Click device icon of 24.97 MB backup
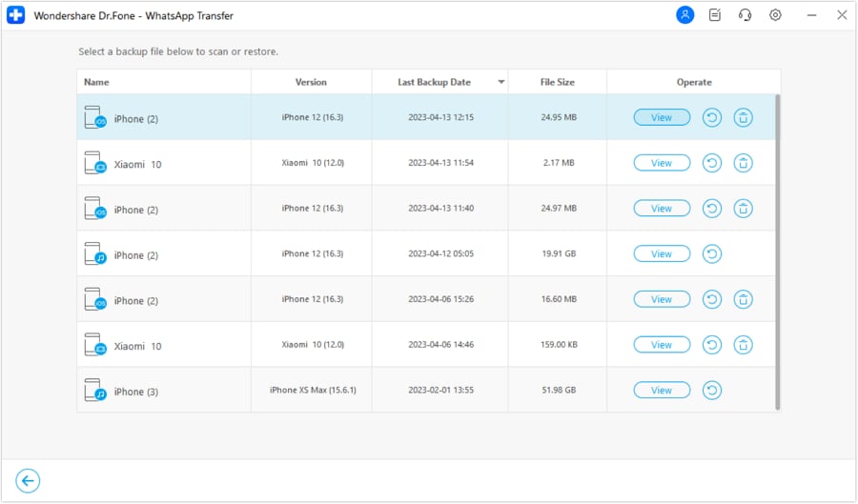 pos(95,209)
